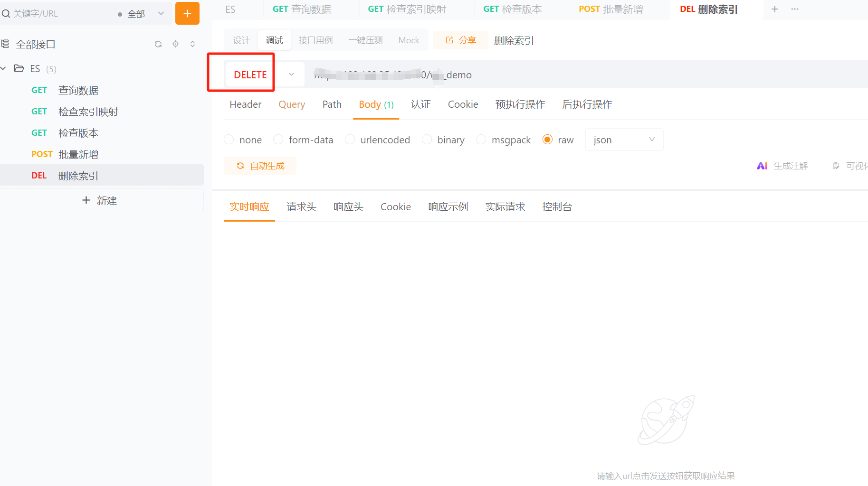The width and height of the screenshot is (868, 486).
Task: Click the AI 生成注解 icon
Action: [763, 166]
